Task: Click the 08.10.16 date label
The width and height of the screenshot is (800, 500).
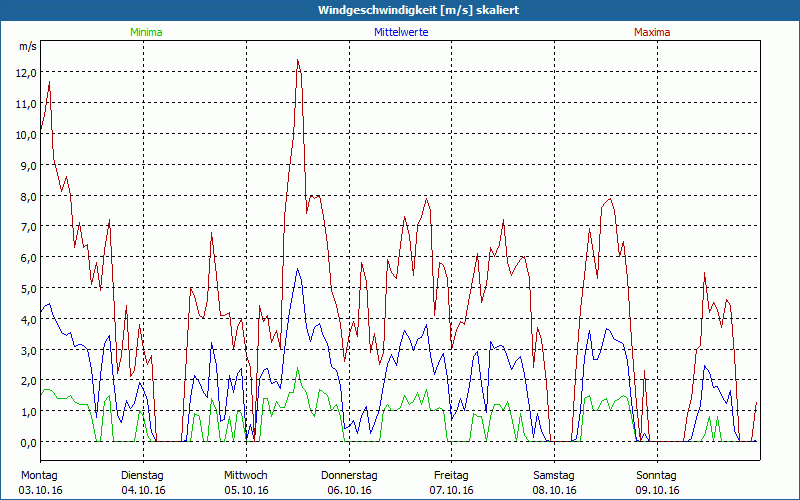Action: click(555, 490)
